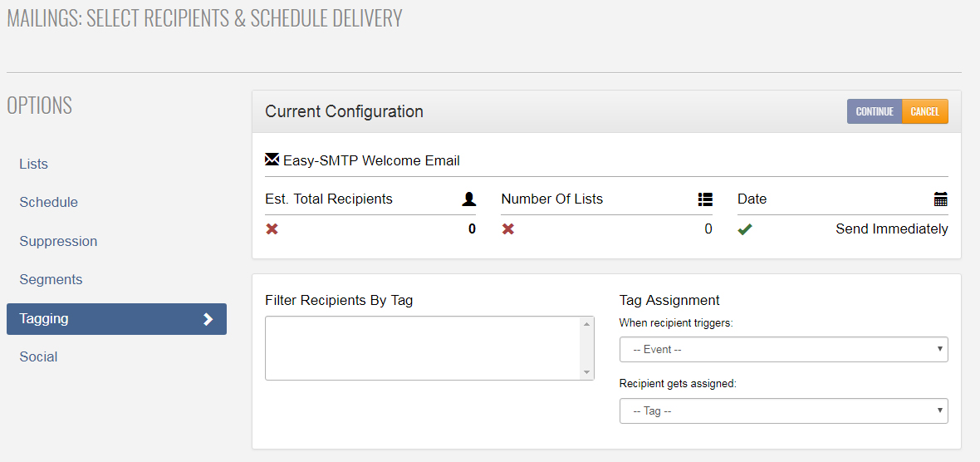Image resolution: width=980 pixels, height=462 pixels.
Task: Click inside the Filter Recipients By Tag box
Action: 422,348
